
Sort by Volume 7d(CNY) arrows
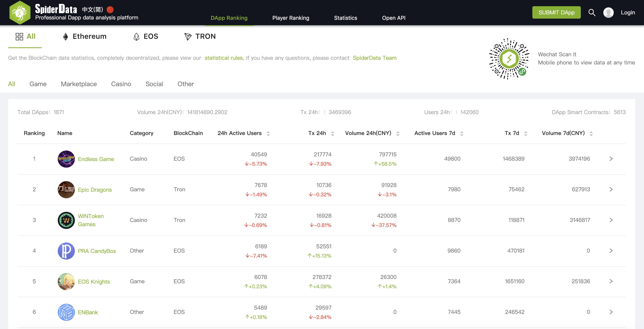pyautogui.click(x=591, y=133)
